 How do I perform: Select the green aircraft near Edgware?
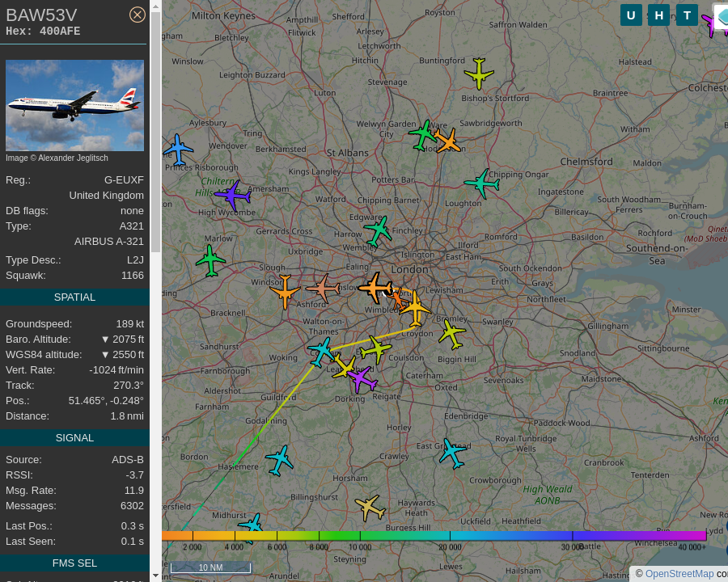click(x=378, y=230)
